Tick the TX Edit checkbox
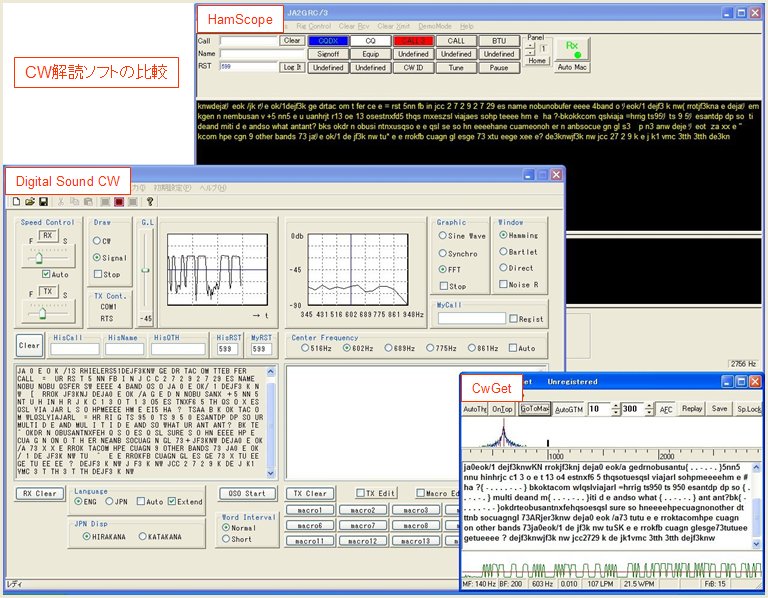The image size is (768, 598). 360,493
